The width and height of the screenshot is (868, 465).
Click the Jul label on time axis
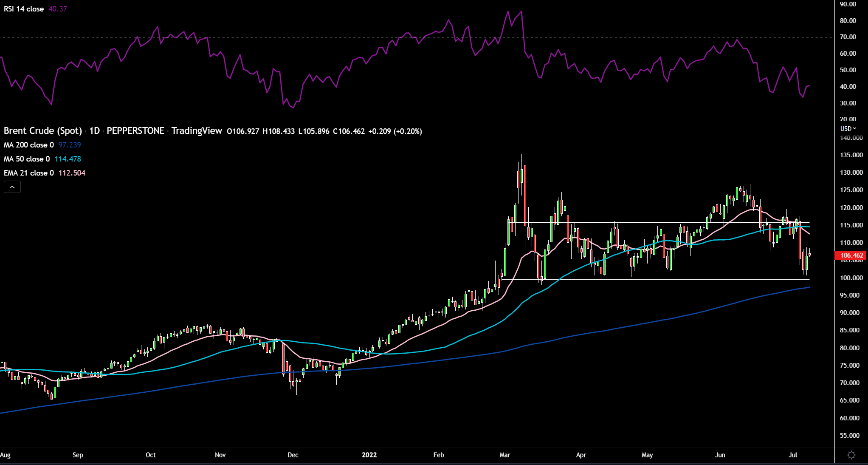[x=792, y=455]
